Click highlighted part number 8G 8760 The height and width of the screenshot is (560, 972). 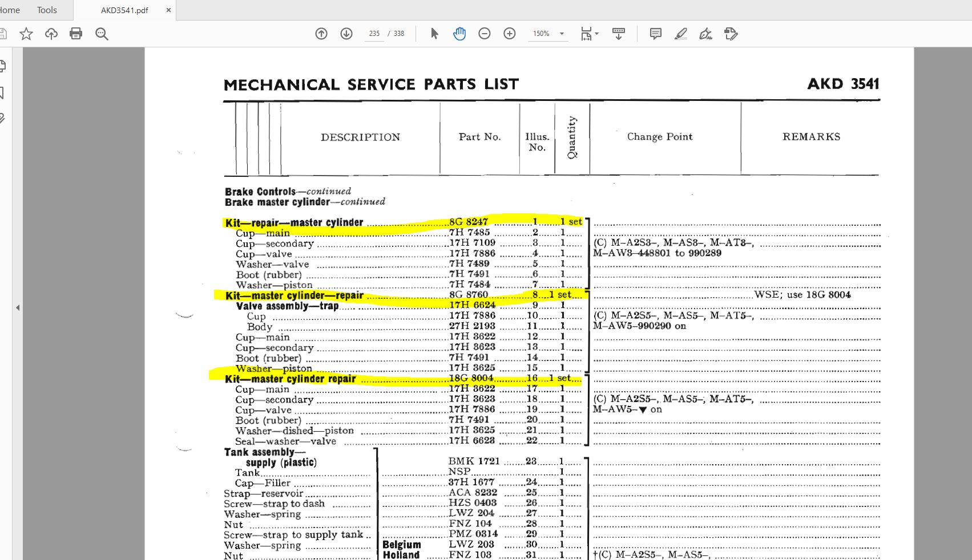click(x=469, y=295)
